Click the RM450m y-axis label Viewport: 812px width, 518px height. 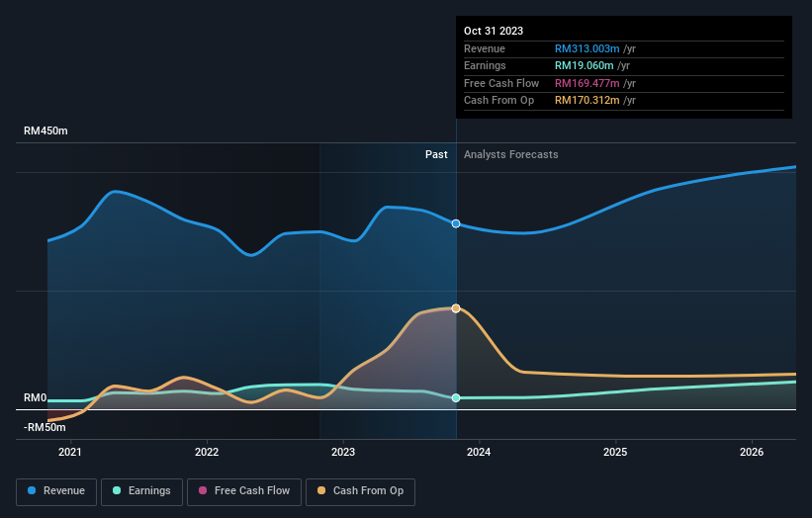(x=45, y=130)
